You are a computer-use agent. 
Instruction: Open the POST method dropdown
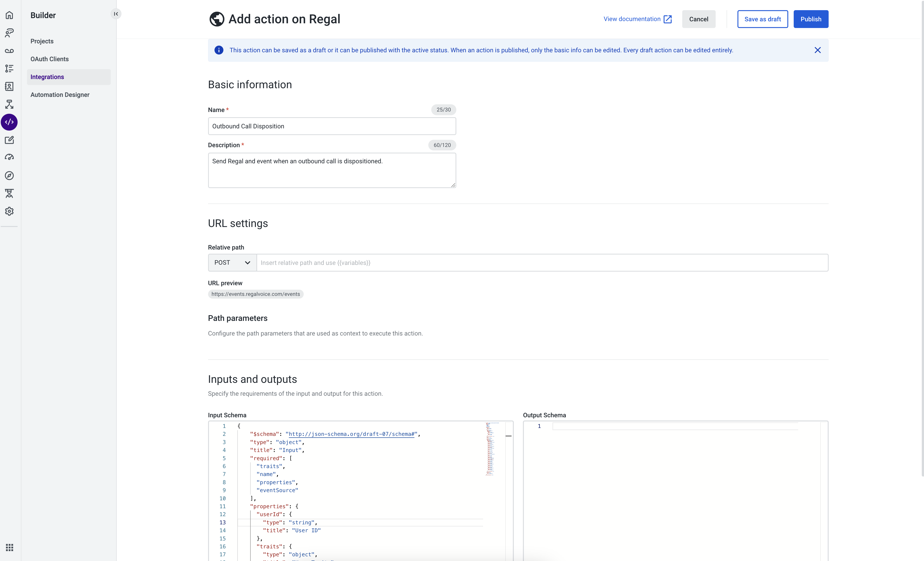pyautogui.click(x=232, y=262)
